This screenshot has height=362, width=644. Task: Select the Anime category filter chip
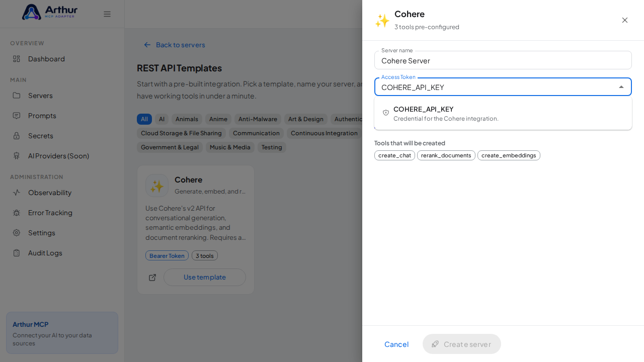pyautogui.click(x=218, y=119)
